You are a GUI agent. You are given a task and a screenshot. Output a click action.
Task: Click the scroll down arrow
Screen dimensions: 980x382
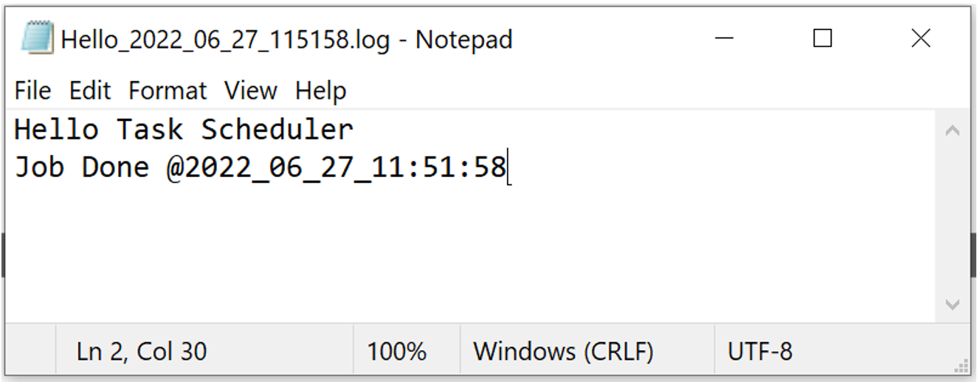coord(952,304)
